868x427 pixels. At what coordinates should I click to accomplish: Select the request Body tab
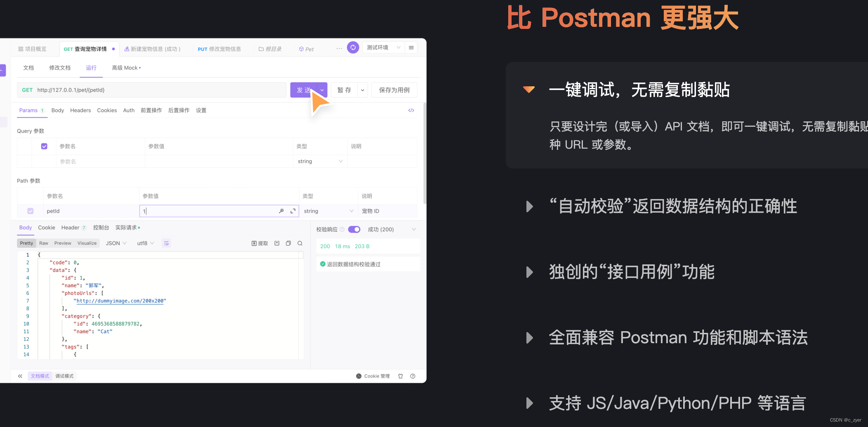[58, 110]
